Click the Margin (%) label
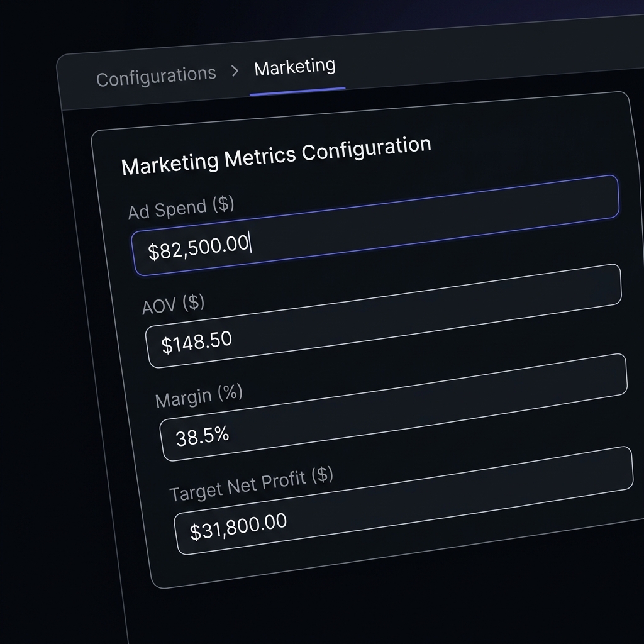 (199, 396)
